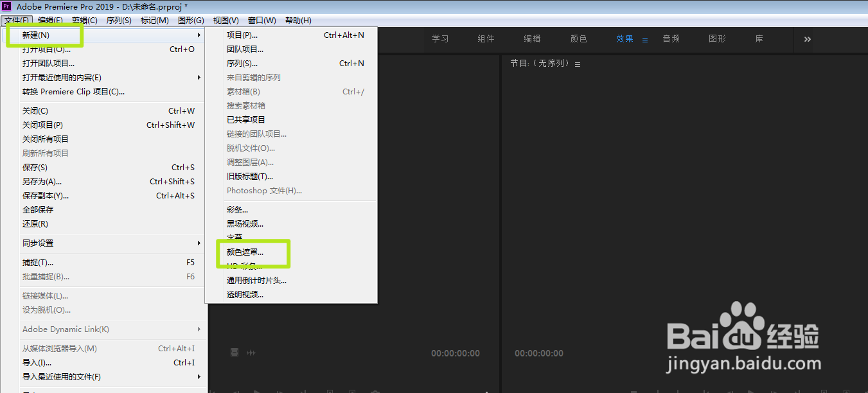Click the Drag Video Only film icon

235,353
